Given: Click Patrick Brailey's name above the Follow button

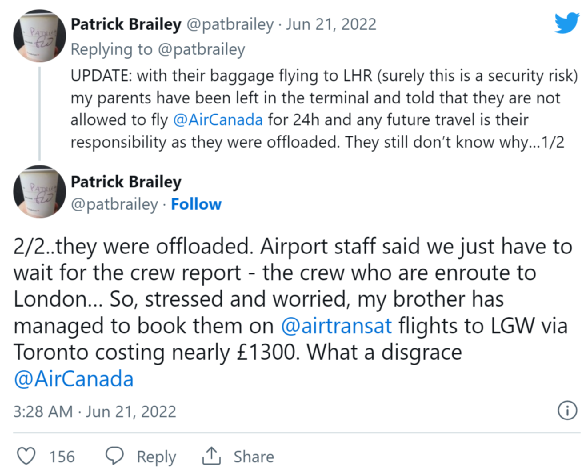Looking at the screenshot, I should [x=126, y=182].
